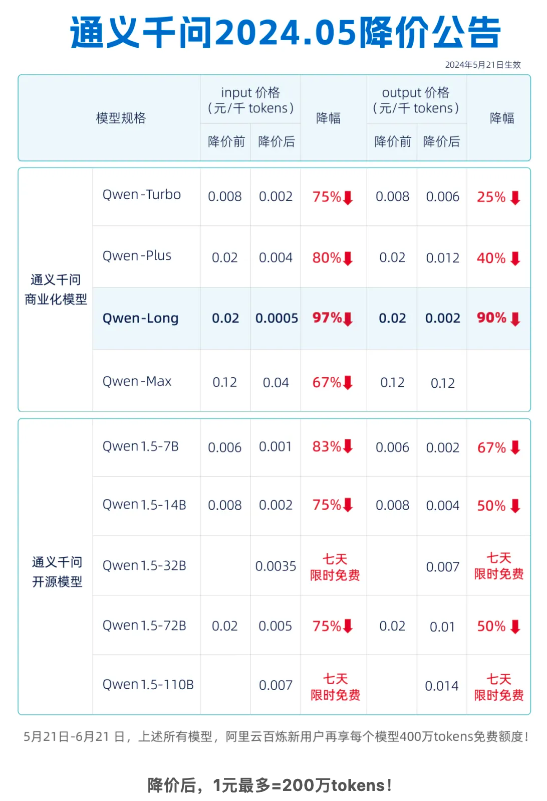The height and width of the screenshot is (801, 547).
Task: Click the 通义千问商业化模型 category label
Action: pos(56,289)
